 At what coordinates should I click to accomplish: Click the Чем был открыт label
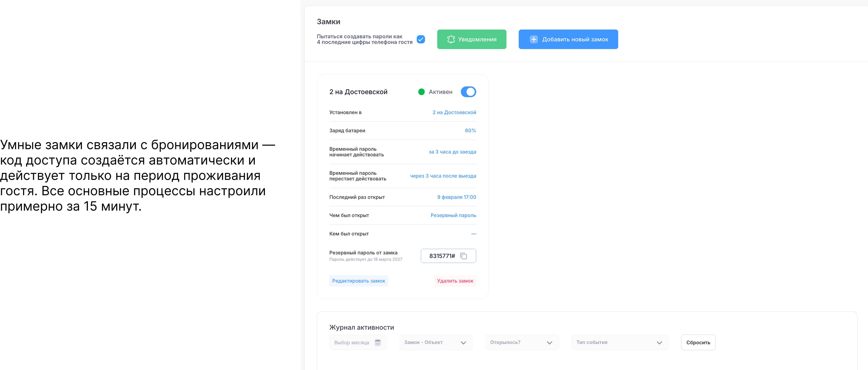coord(349,215)
